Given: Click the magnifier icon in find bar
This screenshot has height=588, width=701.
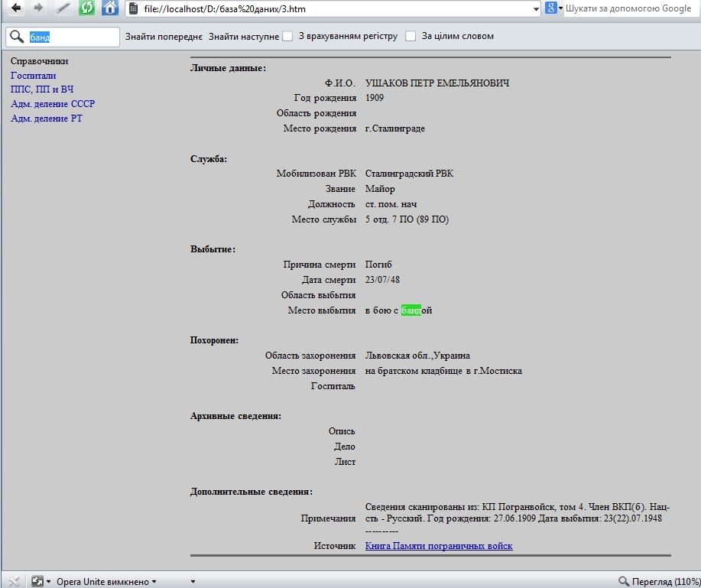Looking at the screenshot, I should click(x=17, y=37).
